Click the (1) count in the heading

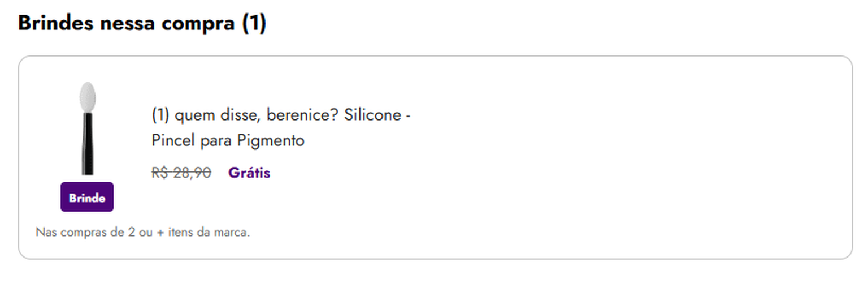(254, 23)
